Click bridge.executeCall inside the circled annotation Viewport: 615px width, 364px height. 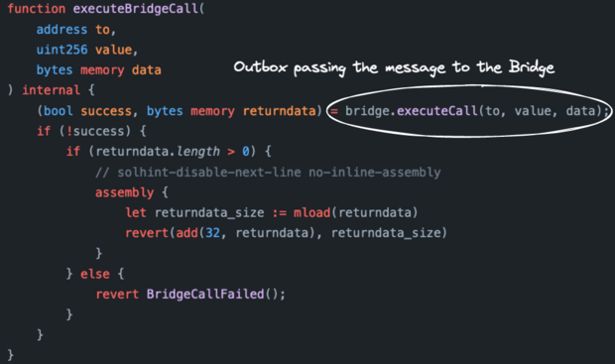click(x=411, y=111)
